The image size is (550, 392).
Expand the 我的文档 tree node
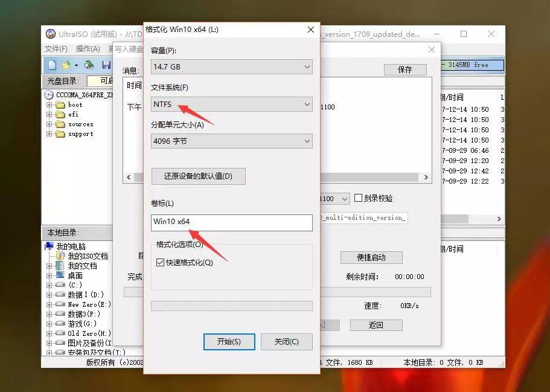tap(49, 266)
